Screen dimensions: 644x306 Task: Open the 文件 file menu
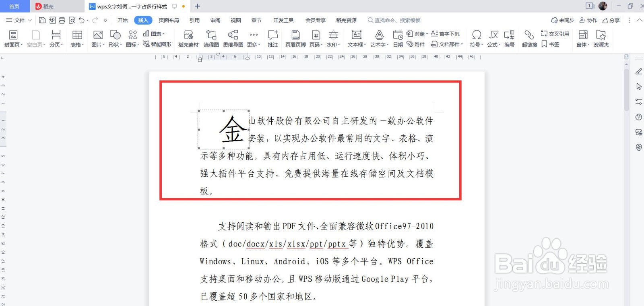pyautogui.click(x=19, y=20)
